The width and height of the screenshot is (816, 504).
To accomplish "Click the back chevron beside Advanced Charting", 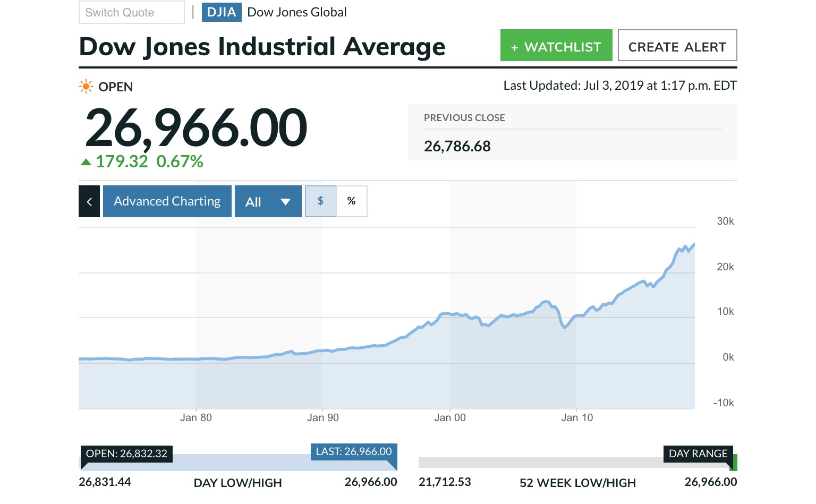I will pyautogui.click(x=89, y=201).
